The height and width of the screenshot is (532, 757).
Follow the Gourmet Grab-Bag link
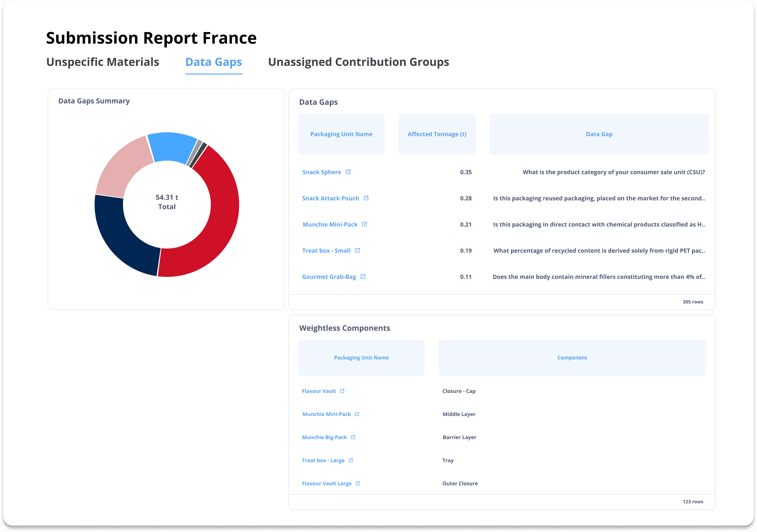coord(329,277)
